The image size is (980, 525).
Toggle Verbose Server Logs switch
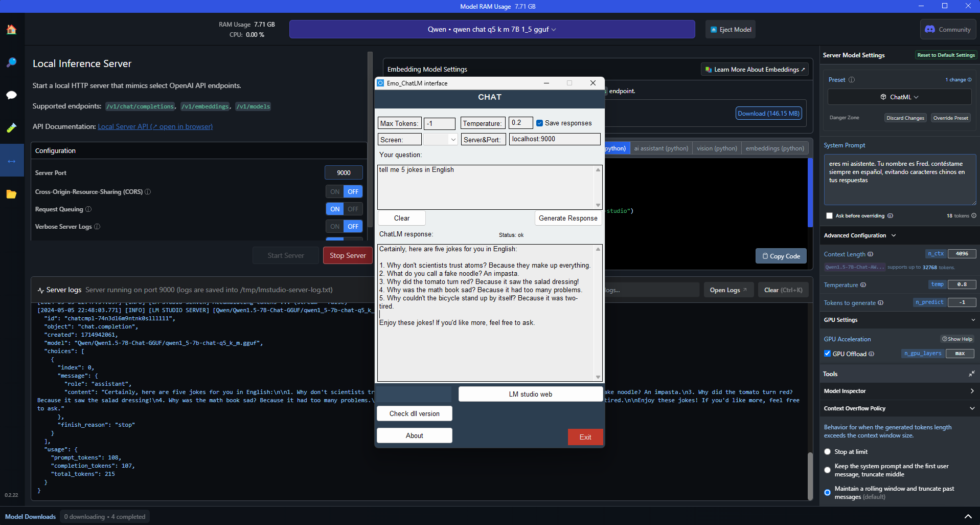(x=345, y=227)
